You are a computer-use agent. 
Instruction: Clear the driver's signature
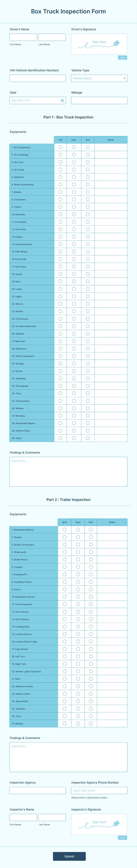coord(123,58)
